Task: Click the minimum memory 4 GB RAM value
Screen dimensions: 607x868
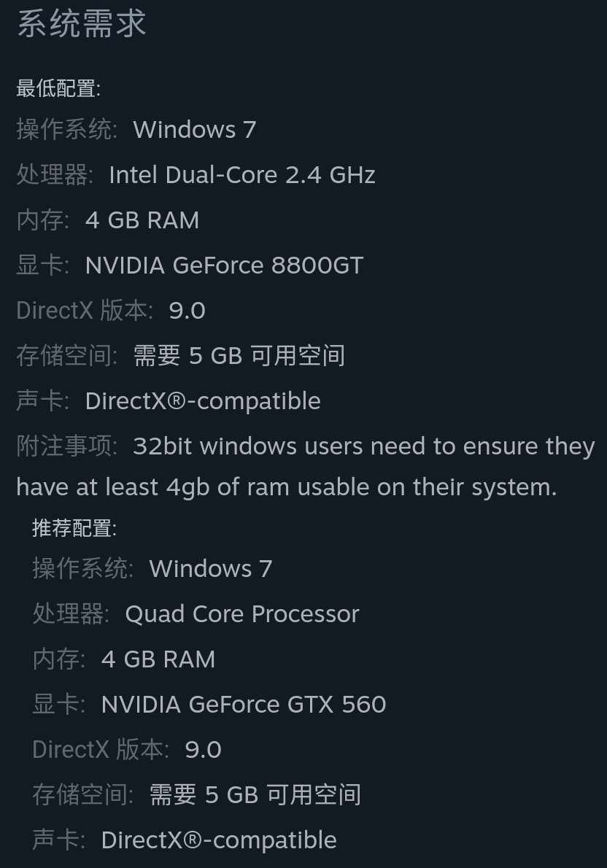Action: point(142,220)
